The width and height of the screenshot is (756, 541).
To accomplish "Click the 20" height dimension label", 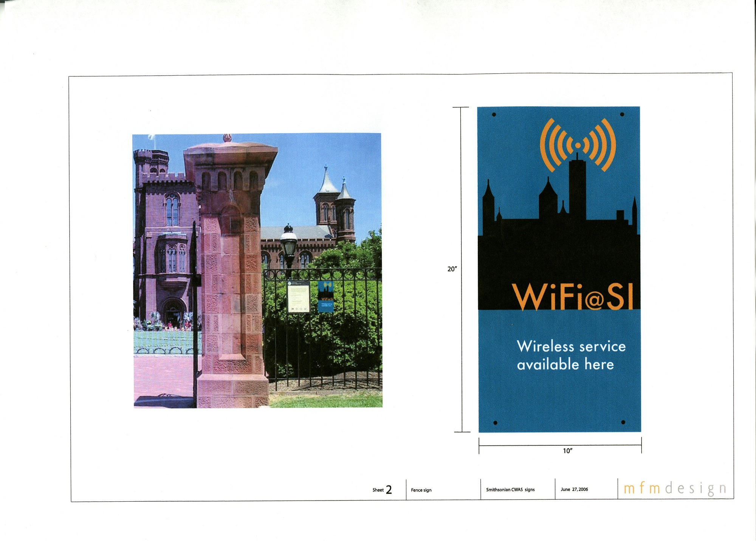I will 452,269.
